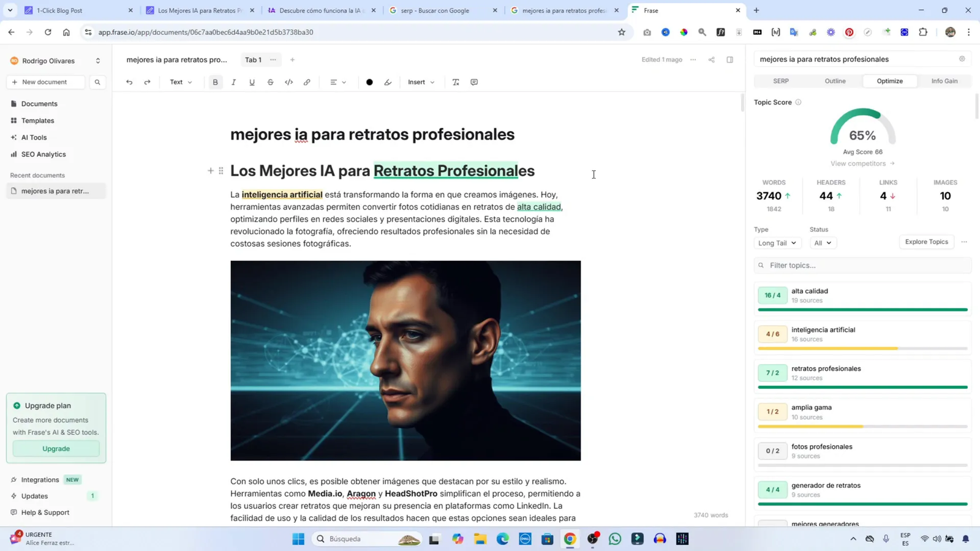
Task: Click the code block </> icon
Action: [288, 81]
